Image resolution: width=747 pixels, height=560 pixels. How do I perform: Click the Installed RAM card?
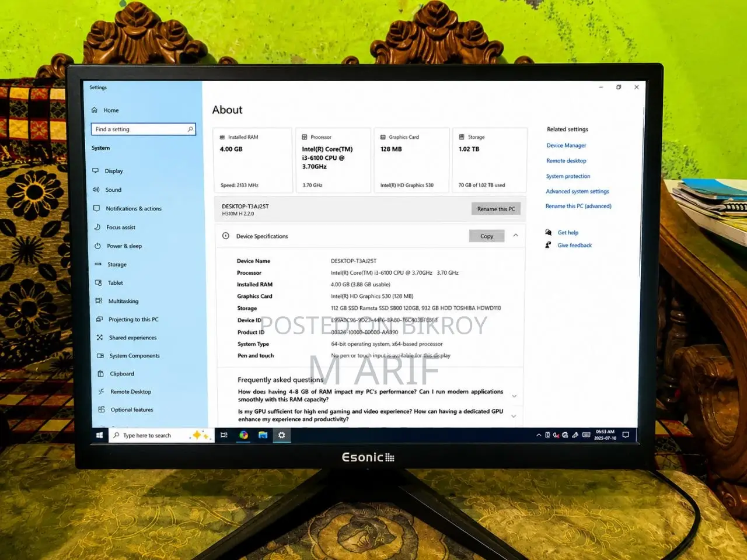(253, 160)
